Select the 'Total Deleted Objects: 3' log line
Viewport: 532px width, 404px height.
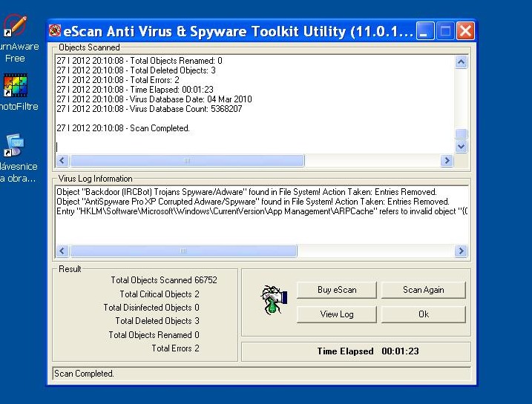coord(136,70)
